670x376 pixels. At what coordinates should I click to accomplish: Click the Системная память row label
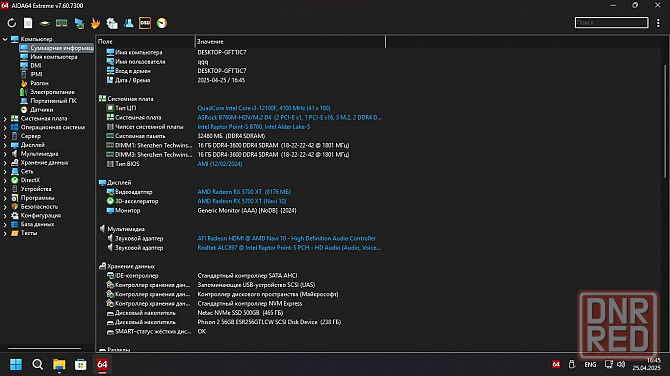pyautogui.click(x=140, y=136)
